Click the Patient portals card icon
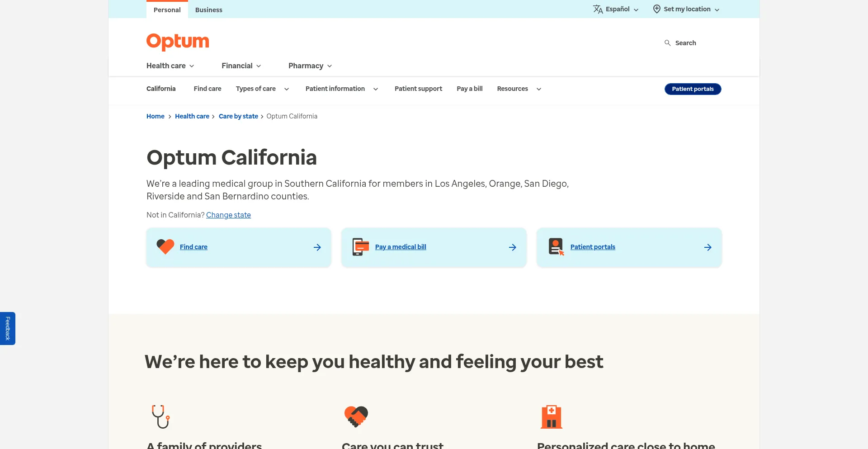Viewport: 868px width, 449px height. pos(556,247)
